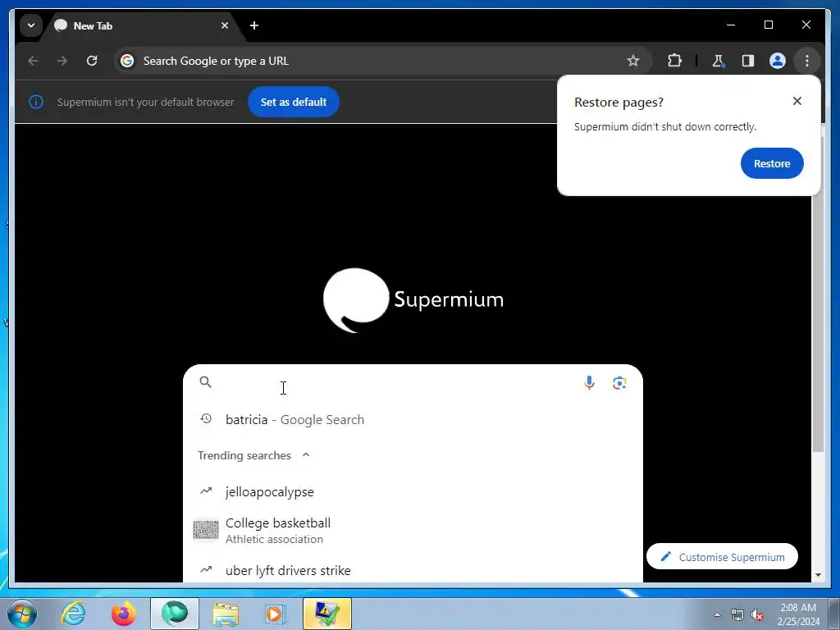The height and width of the screenshot is (630, 840).
Task: Click the search magnifier icon
Action: point(206,382)
